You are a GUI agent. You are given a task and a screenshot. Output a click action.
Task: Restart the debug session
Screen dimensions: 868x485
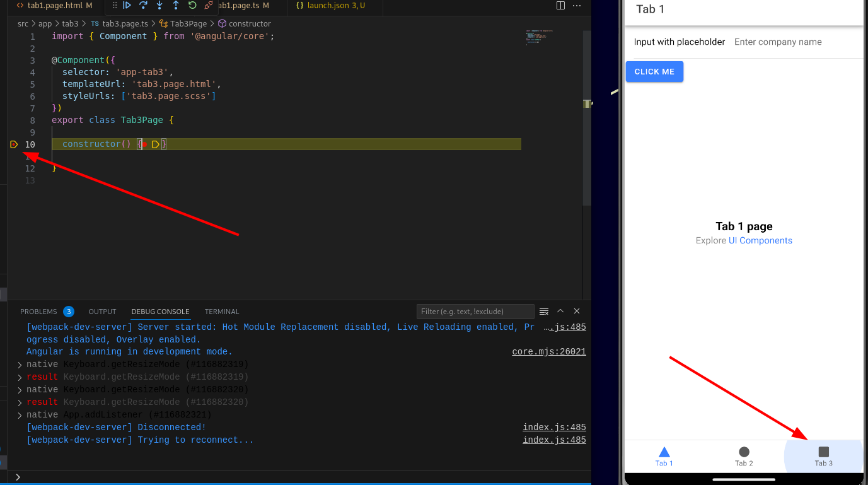point(192,6)
